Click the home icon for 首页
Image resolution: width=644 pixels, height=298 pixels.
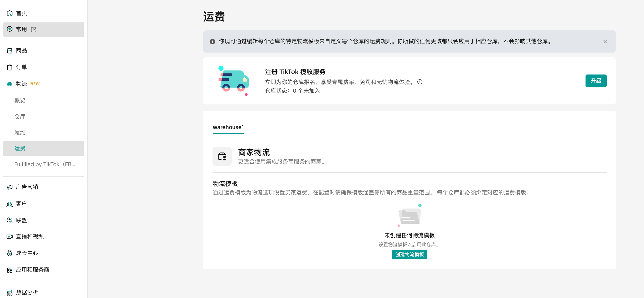point(9,13)
